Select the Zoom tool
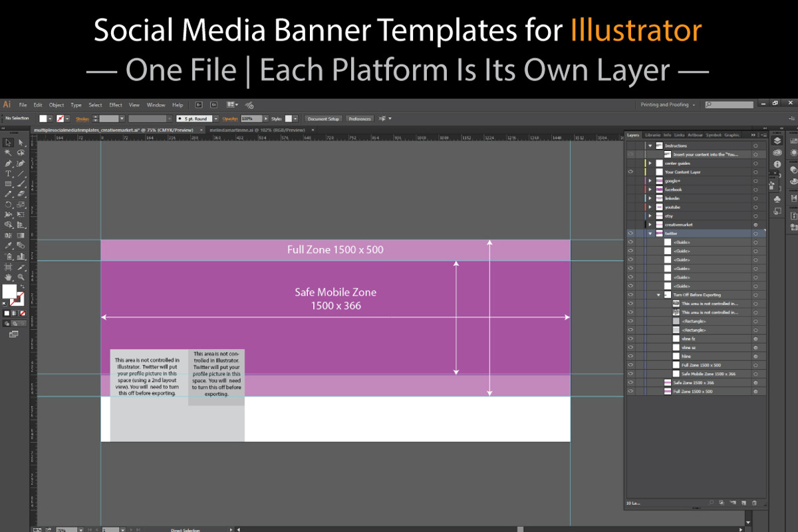The width and height of the screenshot is (798, 532). [x=21, y=277]
